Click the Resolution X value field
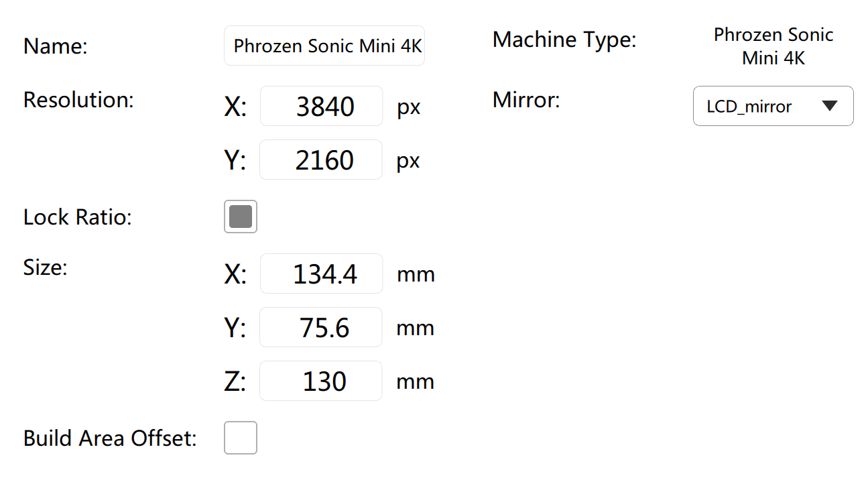Screen dimensions: 868x482 pyautogui.click(x=321, y=107)
